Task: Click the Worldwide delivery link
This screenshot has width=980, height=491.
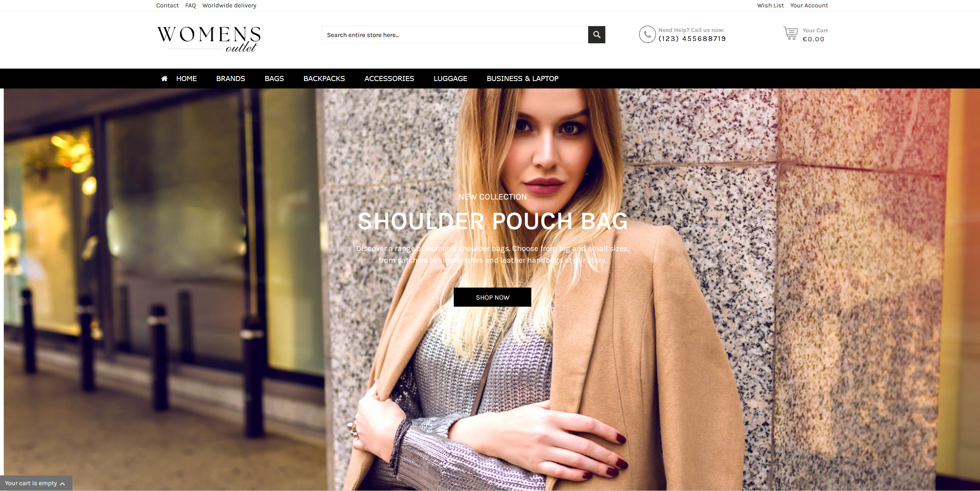Action: [x=229, y=5]
